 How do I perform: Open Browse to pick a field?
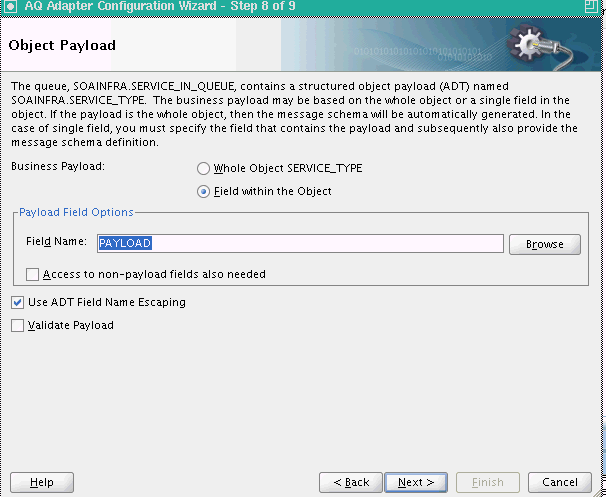545,244
